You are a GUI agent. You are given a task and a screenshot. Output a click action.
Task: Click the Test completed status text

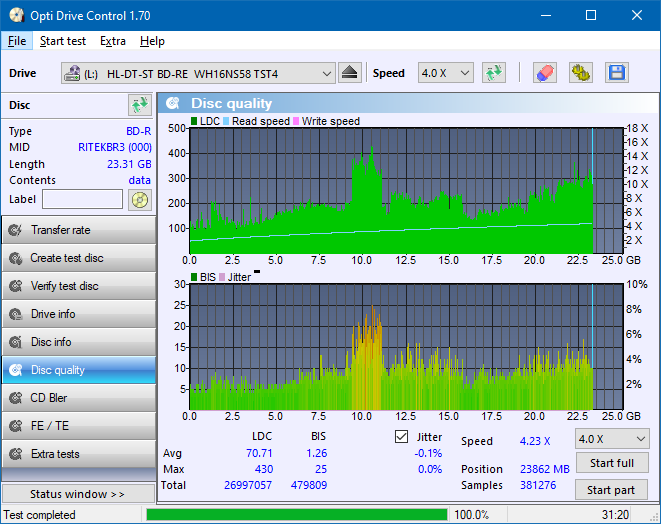click(40, 515)
